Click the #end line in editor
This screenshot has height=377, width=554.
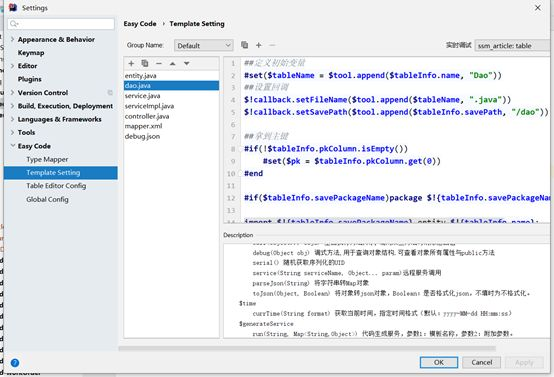point(253,173)
